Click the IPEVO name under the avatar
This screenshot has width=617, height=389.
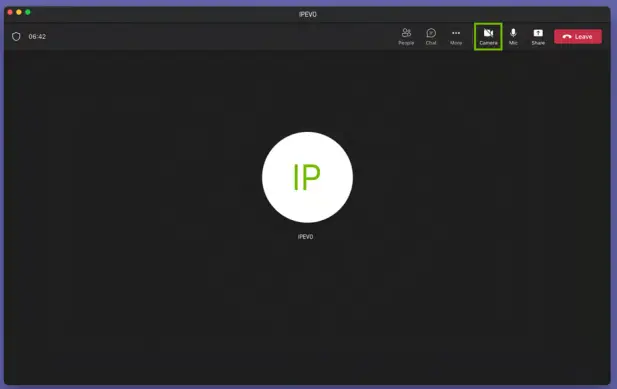(x=305, y=237)
